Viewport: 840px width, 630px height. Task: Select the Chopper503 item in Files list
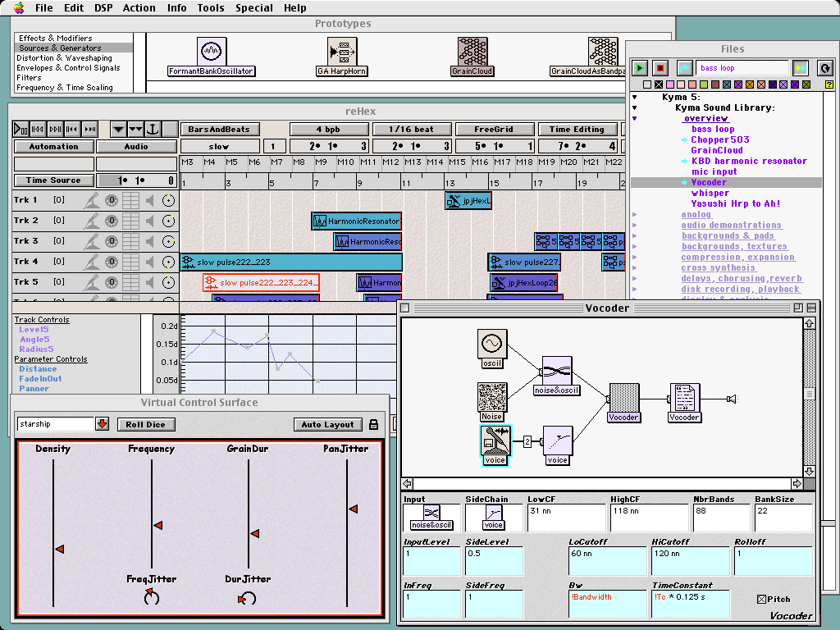[720, 139]
